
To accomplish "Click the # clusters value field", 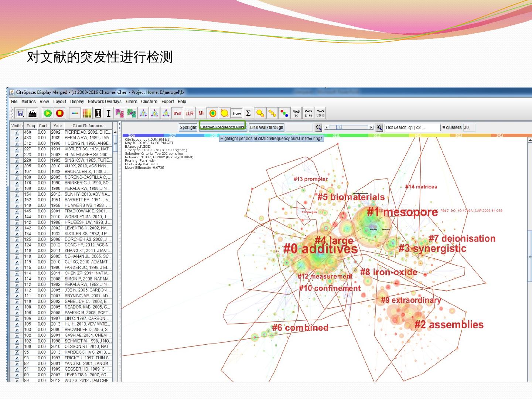I will (x=469, y=127).
